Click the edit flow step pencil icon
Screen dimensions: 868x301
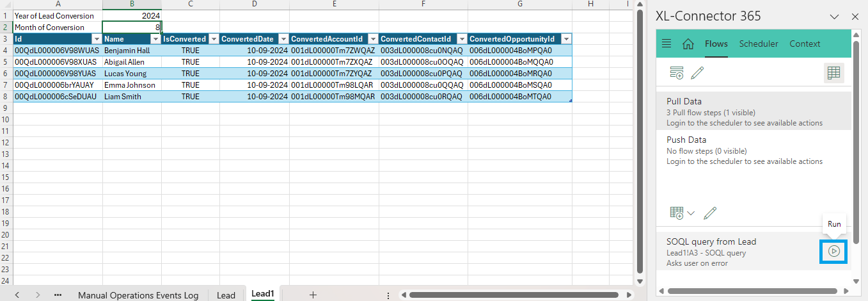click(x=709, y=213)
